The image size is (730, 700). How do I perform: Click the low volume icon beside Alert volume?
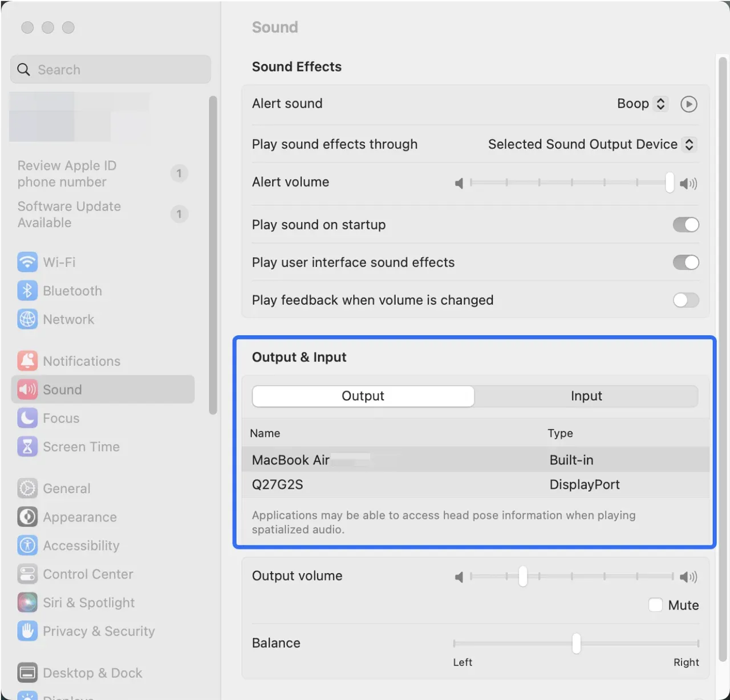[459, 183]
